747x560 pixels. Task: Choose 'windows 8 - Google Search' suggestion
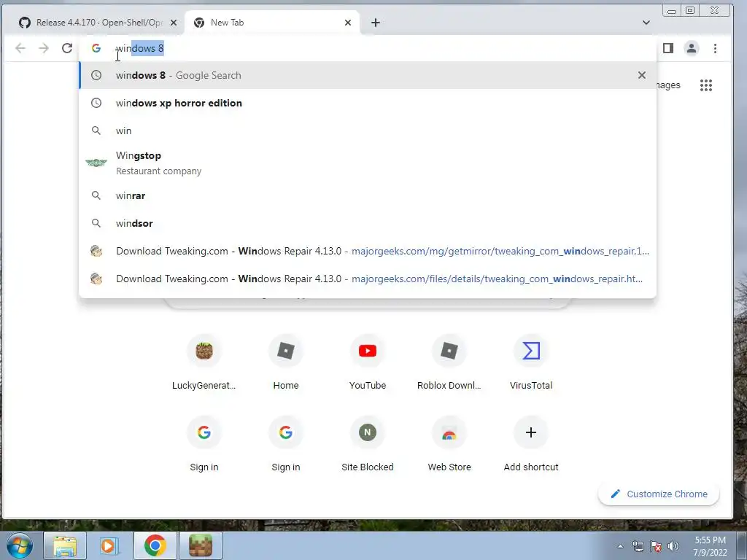(x=368, y=75)
